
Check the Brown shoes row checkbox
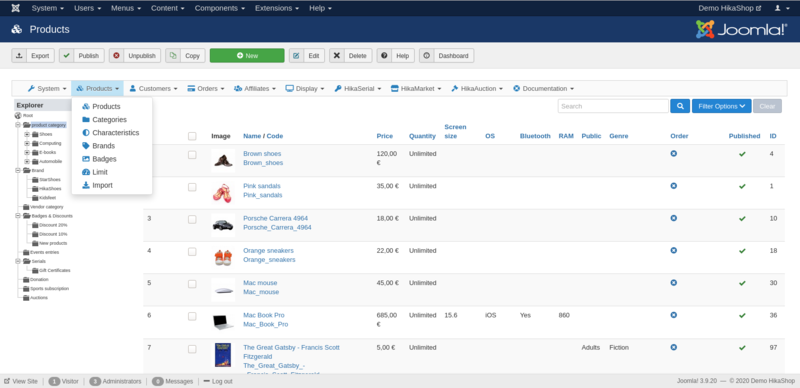click(192, 155)
